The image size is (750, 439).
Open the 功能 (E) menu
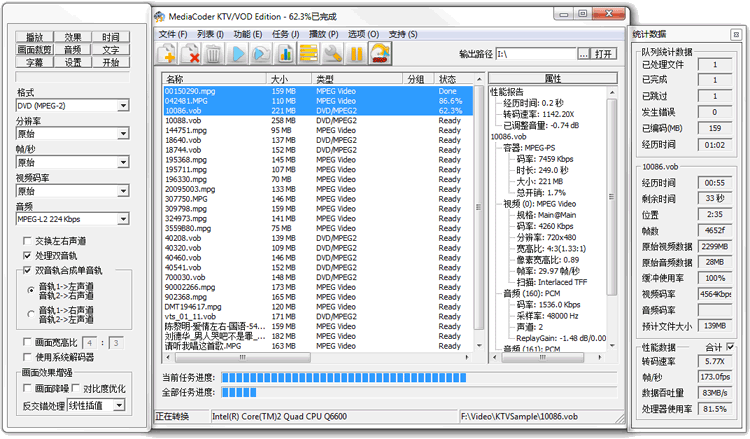pos(248,34)
